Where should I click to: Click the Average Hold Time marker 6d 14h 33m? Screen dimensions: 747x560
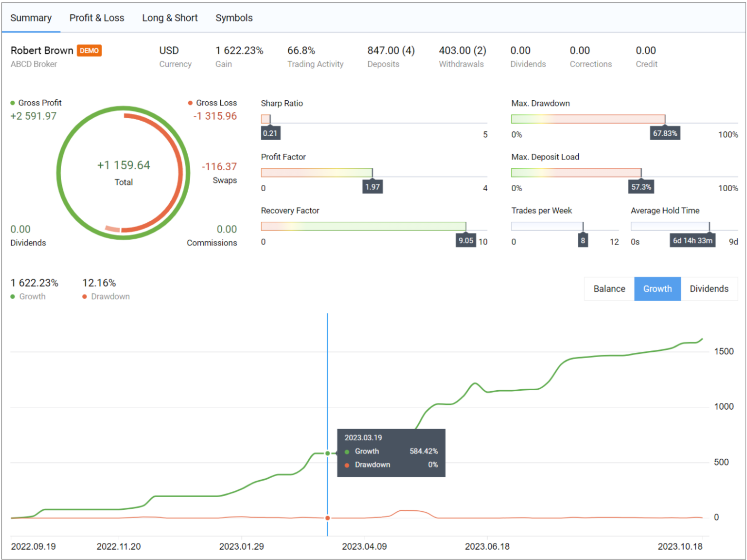(693, 240)
